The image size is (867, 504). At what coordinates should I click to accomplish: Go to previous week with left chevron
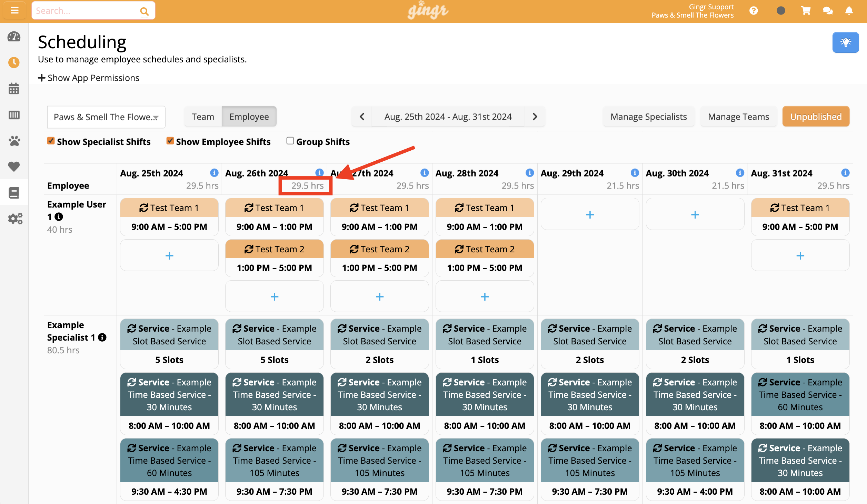[x=362, y=117]
